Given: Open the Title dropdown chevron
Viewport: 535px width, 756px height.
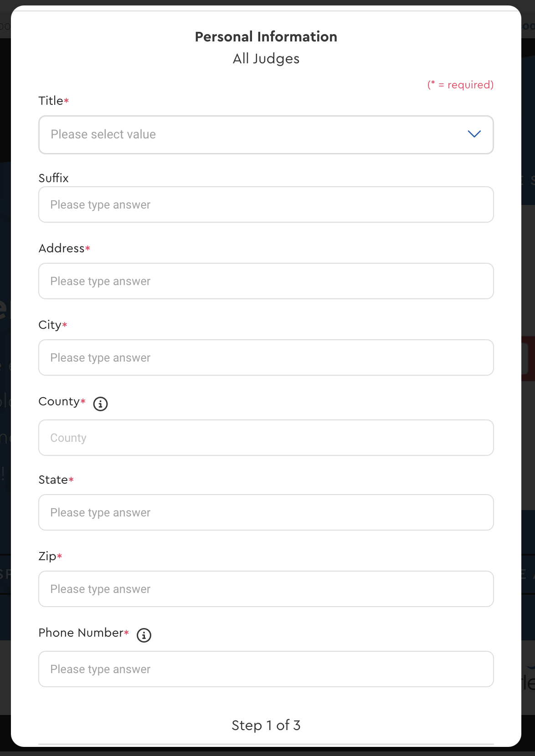Looking at the screenshot, I should click(474, 134).
